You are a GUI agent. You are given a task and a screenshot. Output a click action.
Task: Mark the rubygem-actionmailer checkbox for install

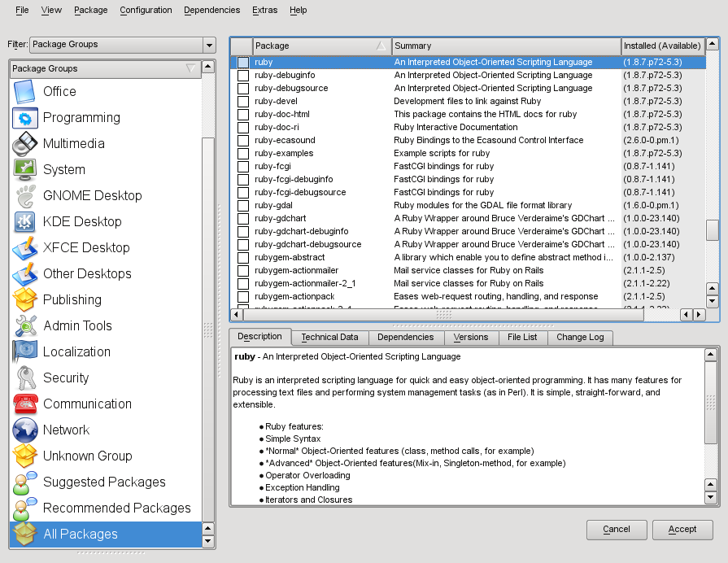pos(243,270)
